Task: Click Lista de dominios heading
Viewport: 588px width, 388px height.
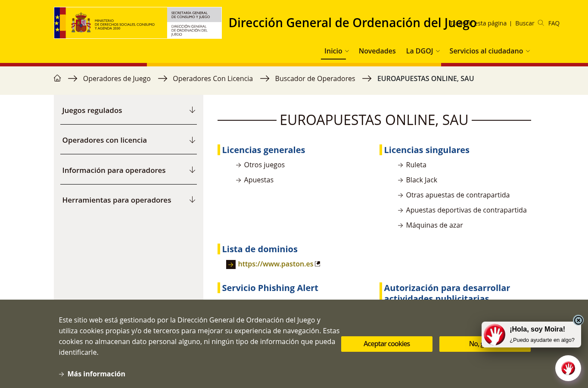Action: click(x=260, y=249)
